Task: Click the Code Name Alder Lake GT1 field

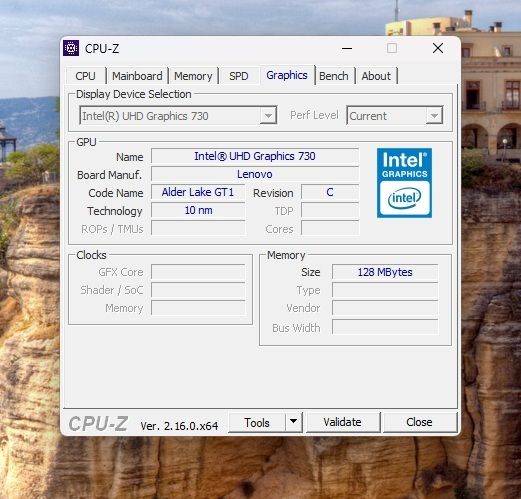Action: click(198, 192)
